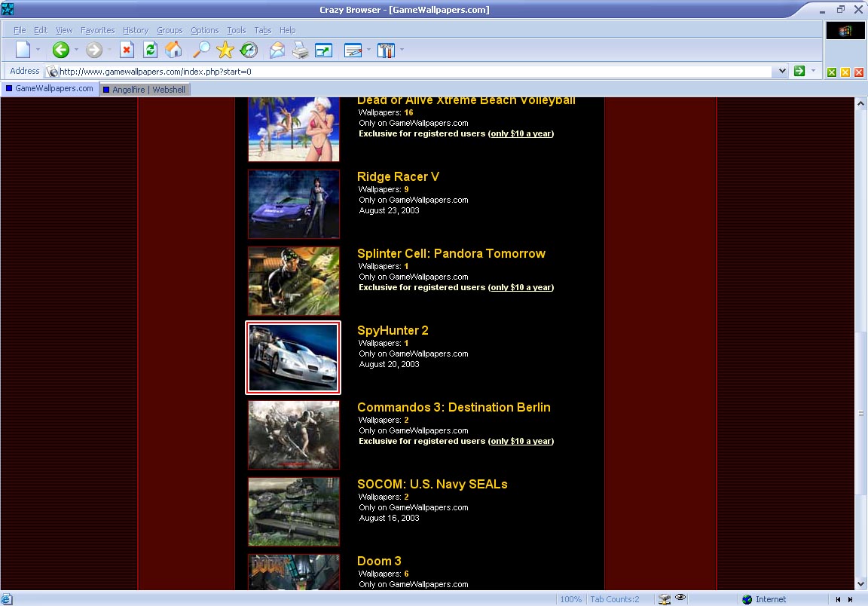Click the SpyHunter 2 car thumbnail
Image resolution: width=868 pixels, height=606 pixels.
tap(293, 358)
